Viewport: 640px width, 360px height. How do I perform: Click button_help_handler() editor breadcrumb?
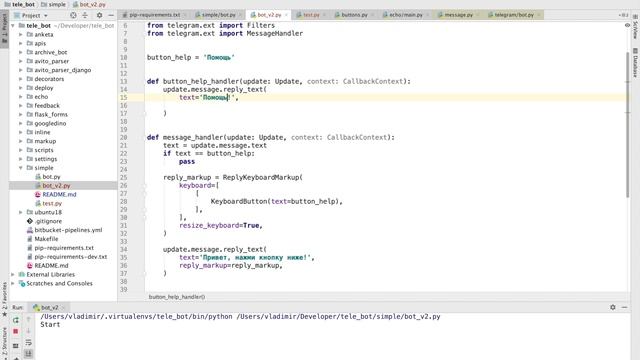pos(177,297)
